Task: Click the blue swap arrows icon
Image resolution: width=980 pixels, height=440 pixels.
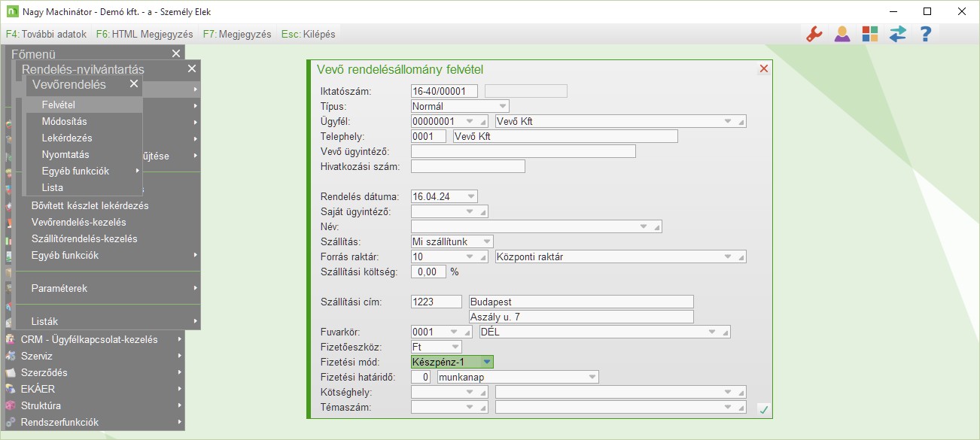Action: [x=897, y=34]
